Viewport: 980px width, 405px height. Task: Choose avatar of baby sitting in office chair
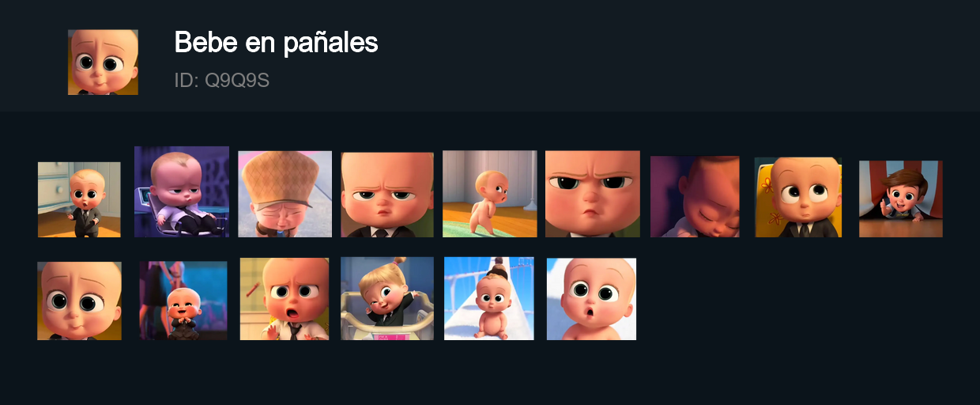(182, 191)
